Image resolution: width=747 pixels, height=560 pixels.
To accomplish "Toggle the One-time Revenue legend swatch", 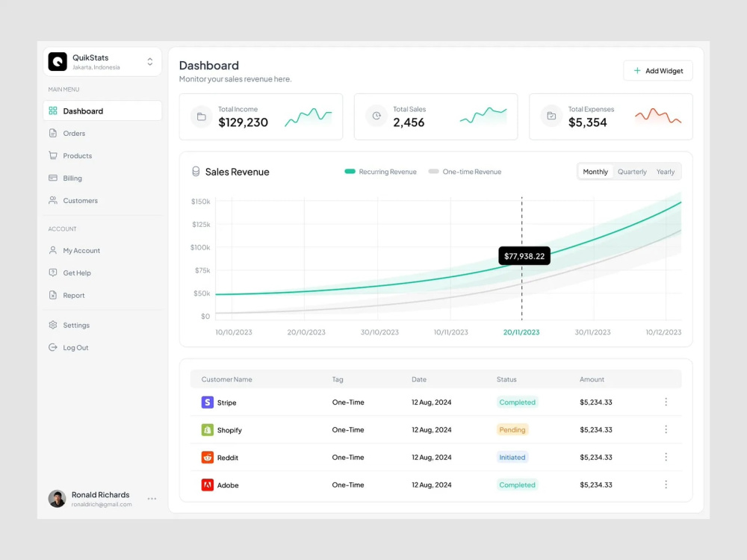I will [x=433, y=172].
